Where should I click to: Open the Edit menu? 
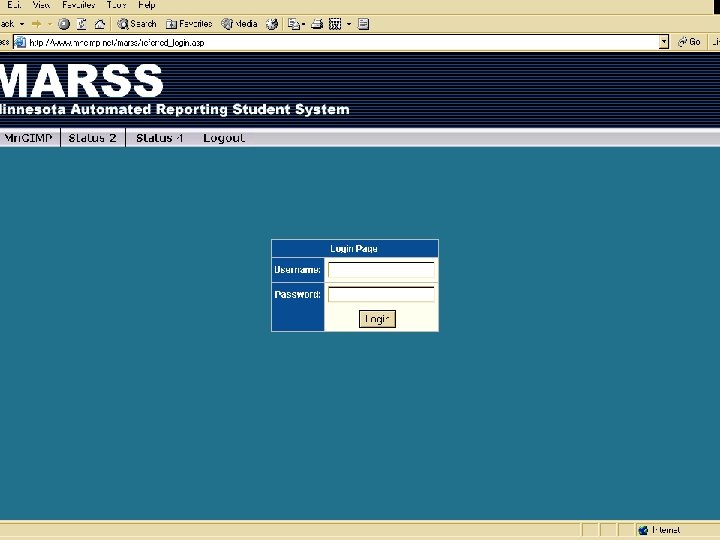pyautogui.click(x=14, y=5)
